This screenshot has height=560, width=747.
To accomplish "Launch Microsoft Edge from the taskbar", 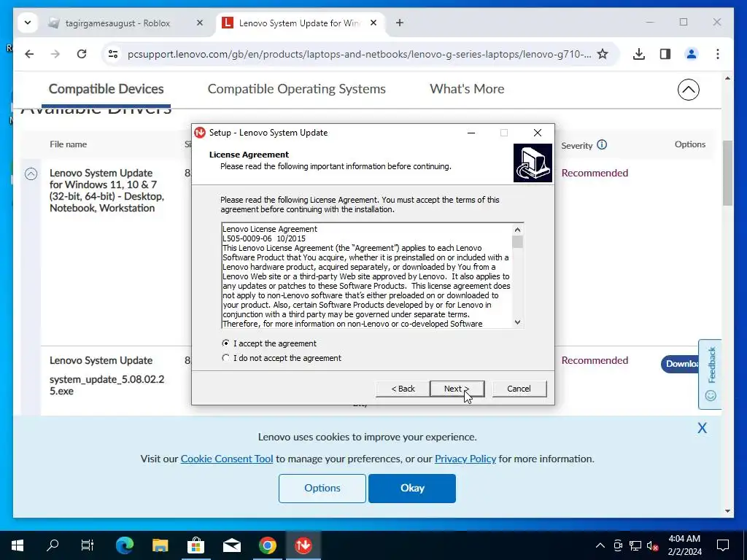I will pyautogui.click(x=125, y=545).
